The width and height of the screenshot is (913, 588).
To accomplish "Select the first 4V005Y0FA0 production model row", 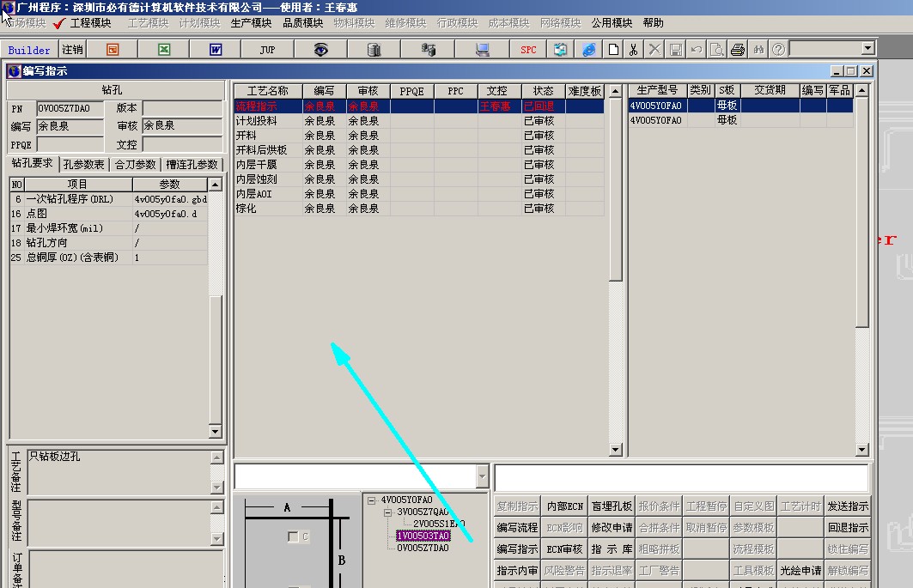I will [740, 106].
